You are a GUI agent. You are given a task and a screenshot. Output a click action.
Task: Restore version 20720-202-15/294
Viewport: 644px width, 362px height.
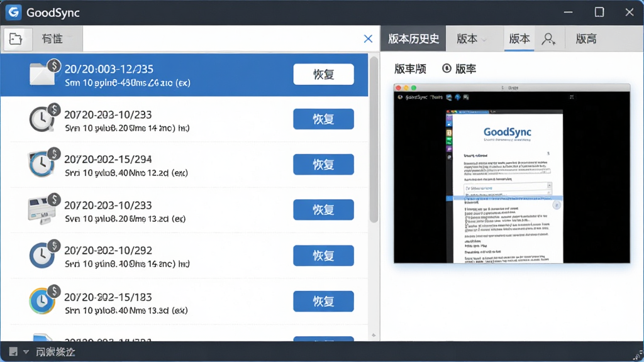324,165
